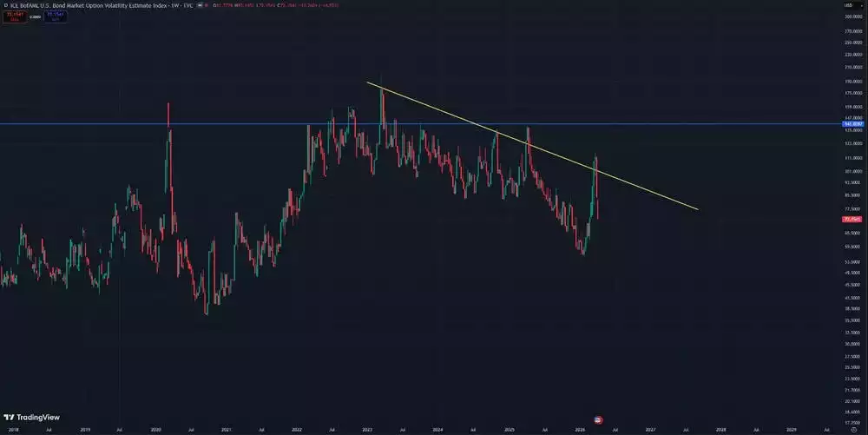Collapse the legend using the top-left toggle icon
The width and height of the screenshot is (868, 435).
(x=5, y=5)
